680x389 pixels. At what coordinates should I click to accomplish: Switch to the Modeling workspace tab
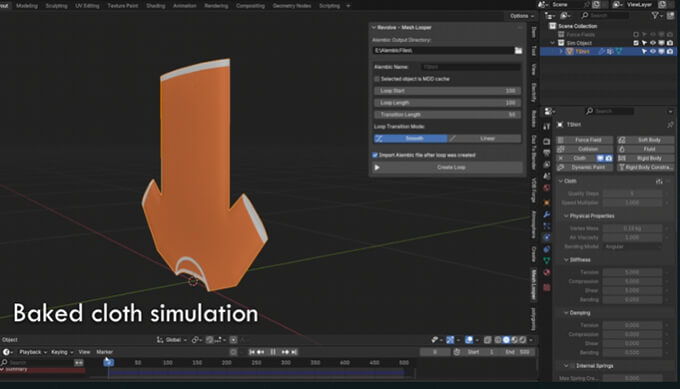27,6
